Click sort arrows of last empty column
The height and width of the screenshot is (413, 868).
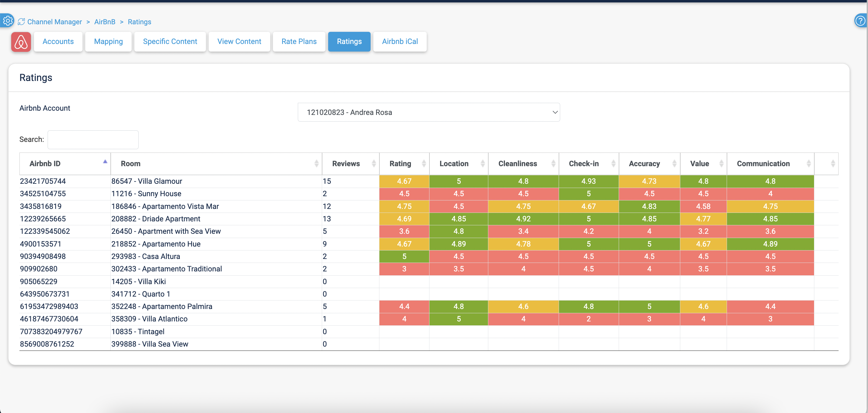click(833, 164)
